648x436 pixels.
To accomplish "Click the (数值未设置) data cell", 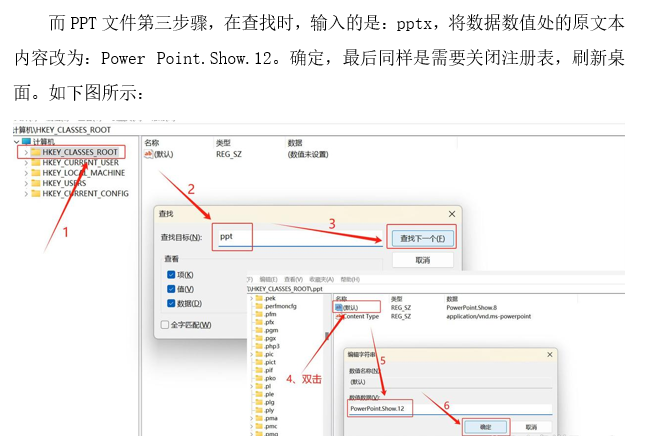I will (x=308, y=154).
